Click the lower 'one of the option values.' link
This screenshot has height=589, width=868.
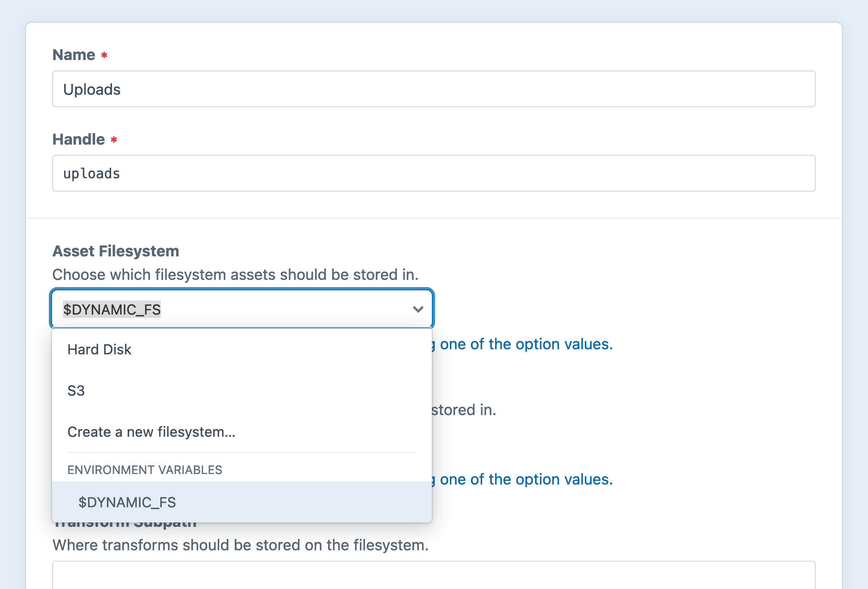(526, 479)
